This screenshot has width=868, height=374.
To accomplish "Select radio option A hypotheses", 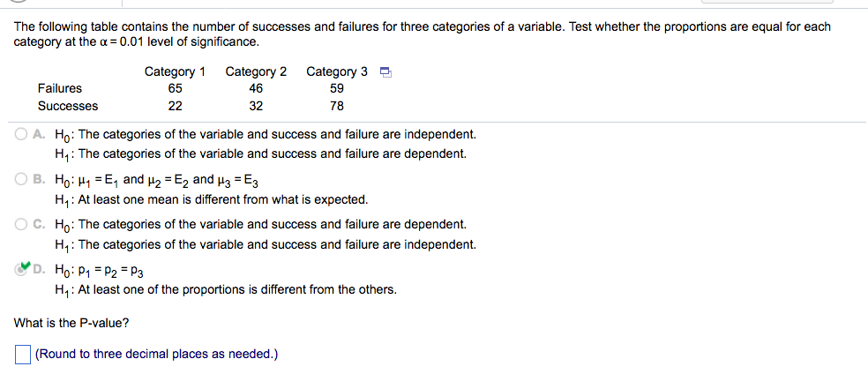I will click(21, 134).
